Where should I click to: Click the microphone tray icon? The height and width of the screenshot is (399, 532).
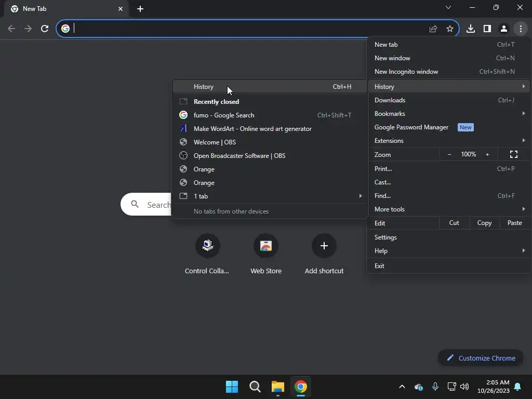pyautogui.click(x=435, y=387)
